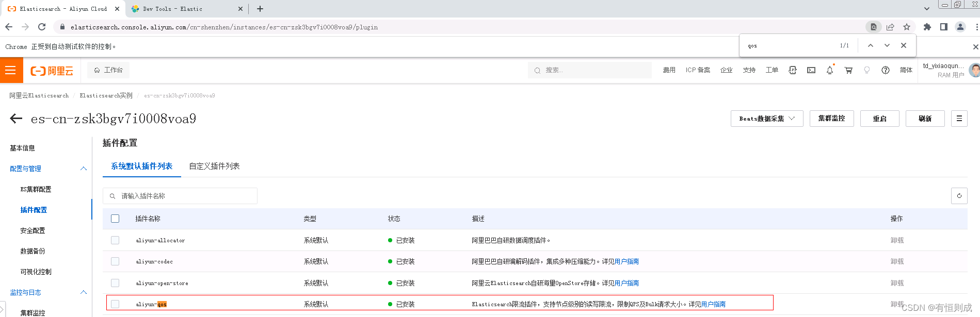Go back with browser back arrow
This screenshot has width=980, height=317.
(9, 27)
